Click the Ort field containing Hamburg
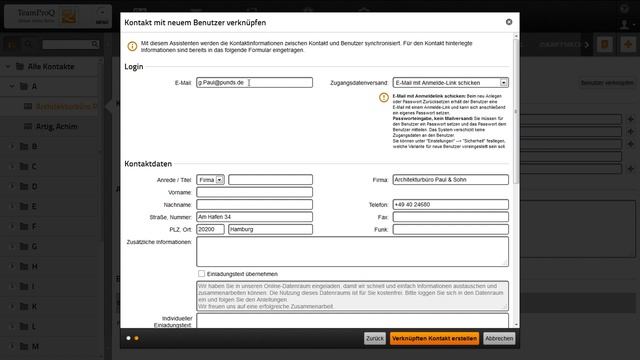640x360 pixels. tap(271, 229)
